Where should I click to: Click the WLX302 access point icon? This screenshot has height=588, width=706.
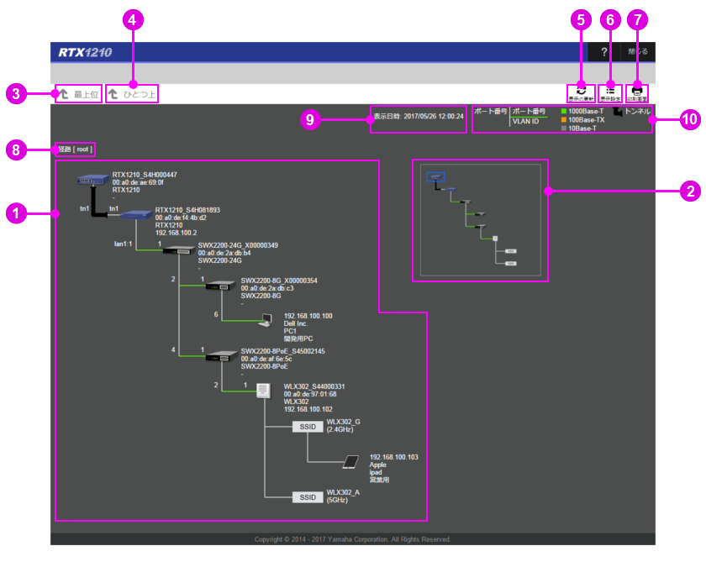264,391
